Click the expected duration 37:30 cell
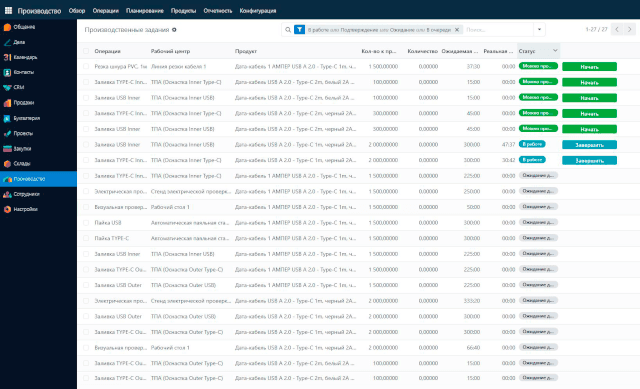Screen dimensions: 640x389 [x=473, y=67]
